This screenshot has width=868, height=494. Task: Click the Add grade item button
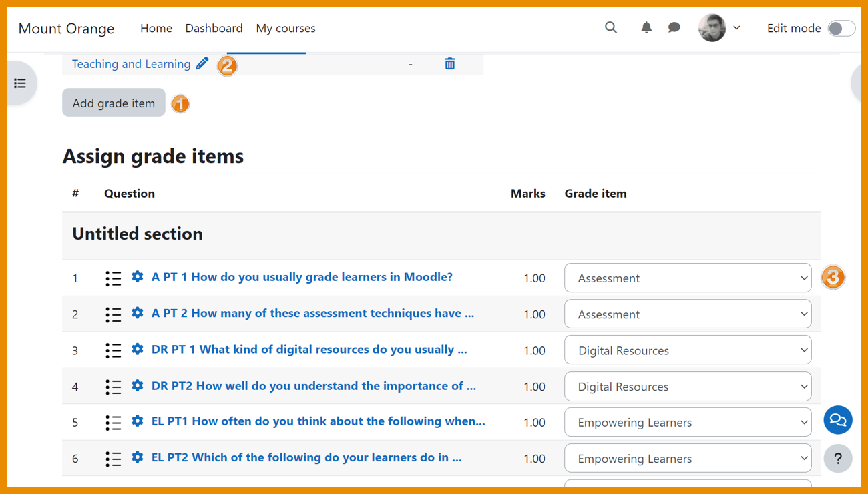coord(113,103)
